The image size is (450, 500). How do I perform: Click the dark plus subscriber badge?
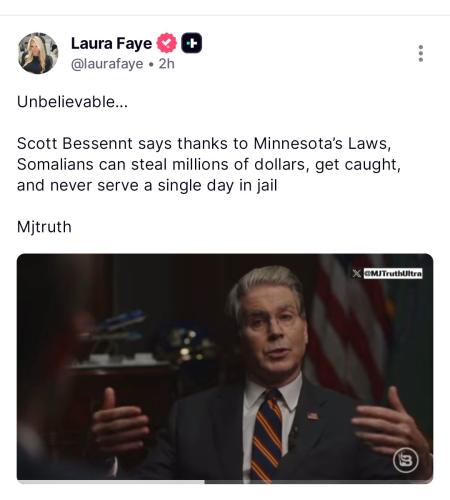(x=192, y=43)
